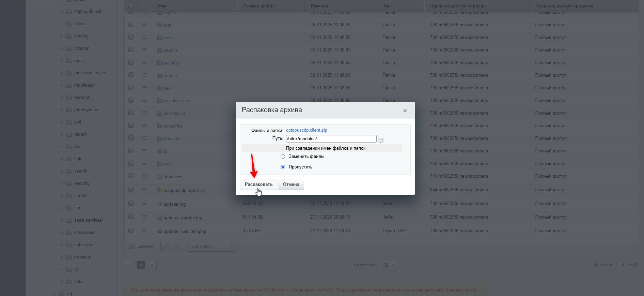
Task: Select the Пропустить radio option
Action: point(283,167)
